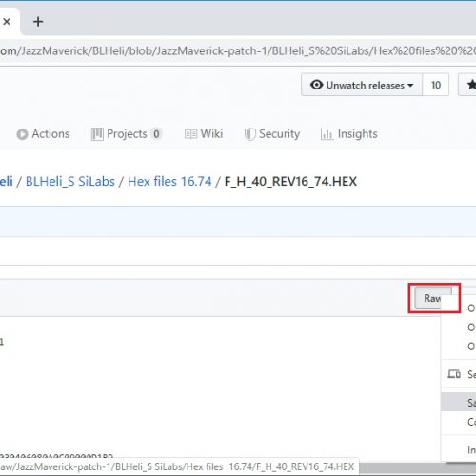Image resolution: width=476 pixels, height=476 pixels.
Task: Go to BLHeli_S SiLabs folder breadcrumb
Action: pos(70,182)
